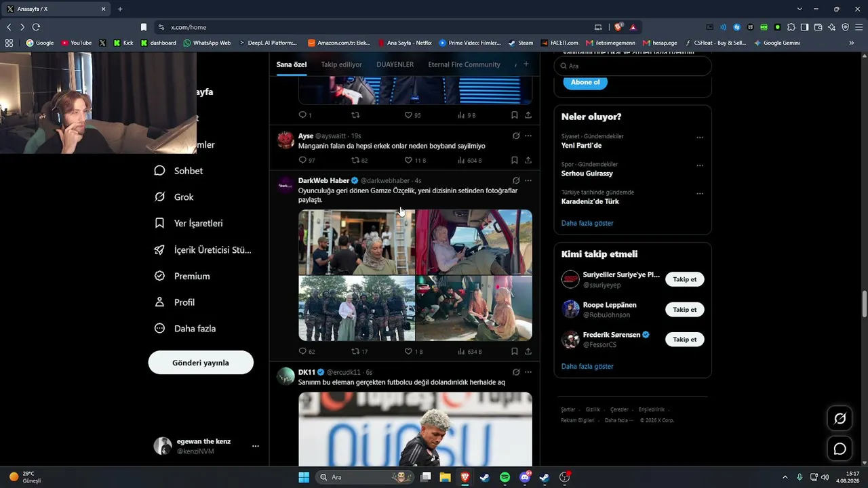
Task: Ask Grok about the DarkWeb Haber post
Action: (516, 181)
